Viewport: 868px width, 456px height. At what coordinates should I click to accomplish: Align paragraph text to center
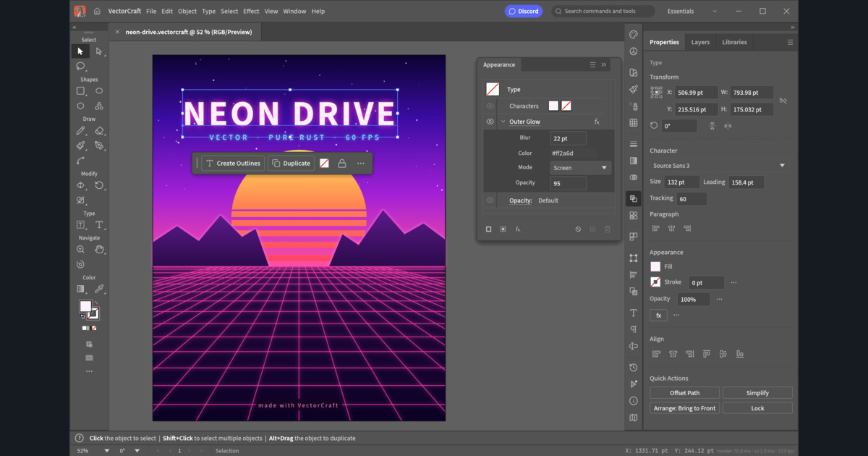click(x=671, y=229)
